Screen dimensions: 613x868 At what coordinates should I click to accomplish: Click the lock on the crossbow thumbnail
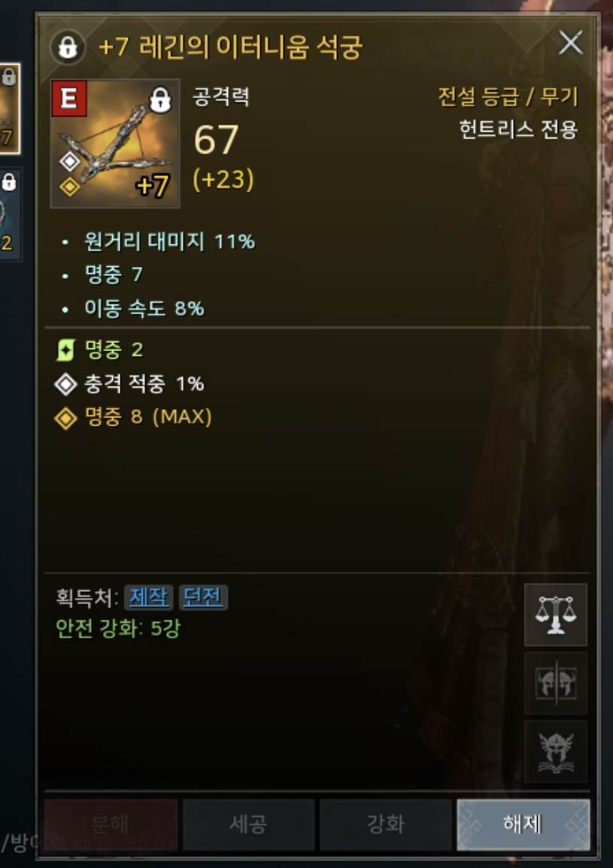tap(161, 99)
